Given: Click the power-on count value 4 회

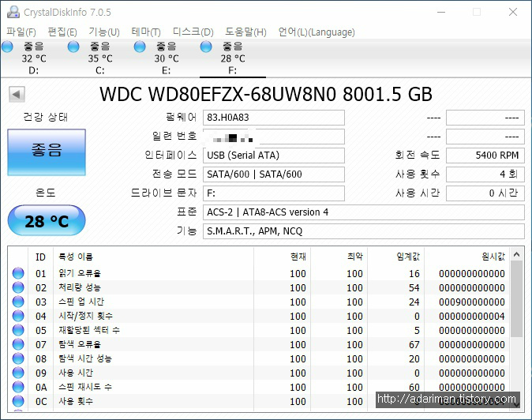Looking at the screenshot, I should pyautogui.click(x=485, y=174).
